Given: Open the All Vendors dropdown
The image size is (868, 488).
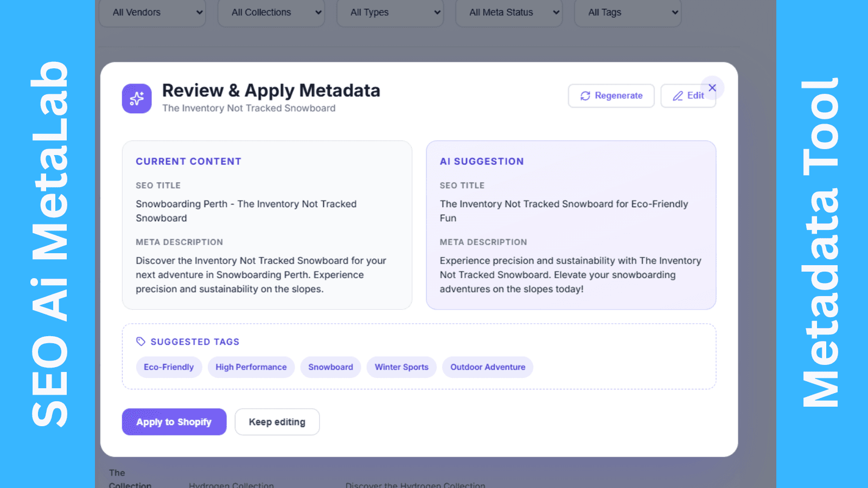Looking at the screenshot, I should coord(152,12).
